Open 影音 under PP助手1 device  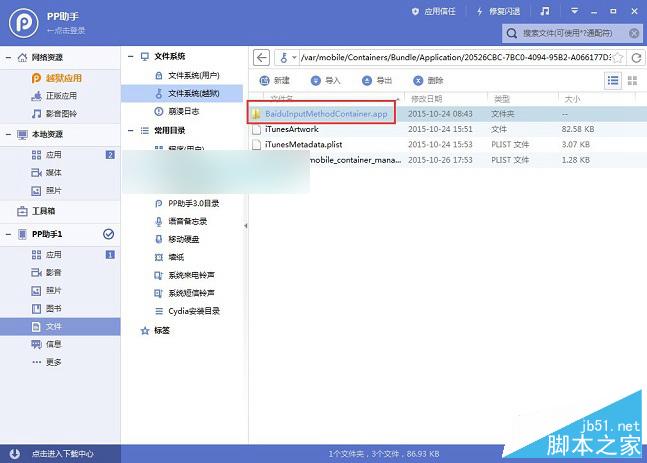tap(47, 272)
